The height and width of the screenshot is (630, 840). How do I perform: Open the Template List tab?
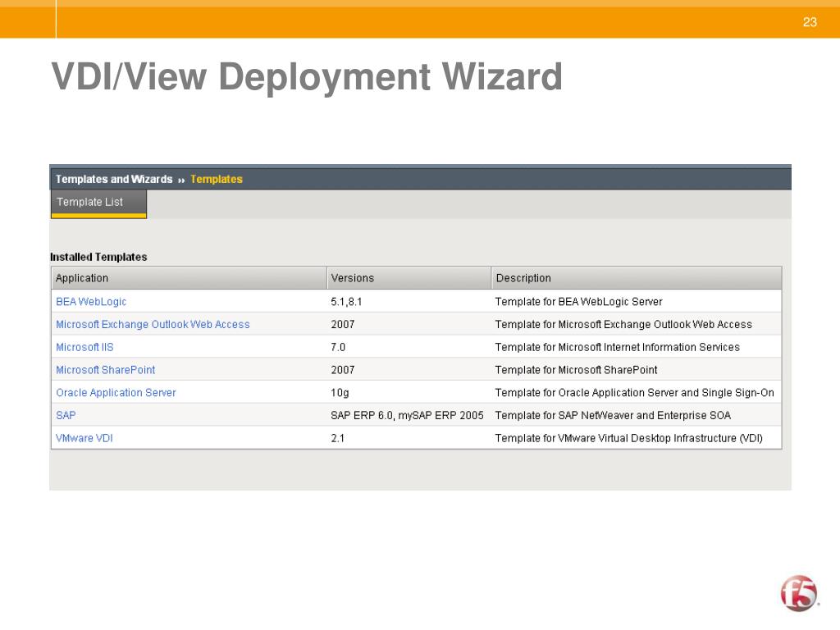coord(98,203)
